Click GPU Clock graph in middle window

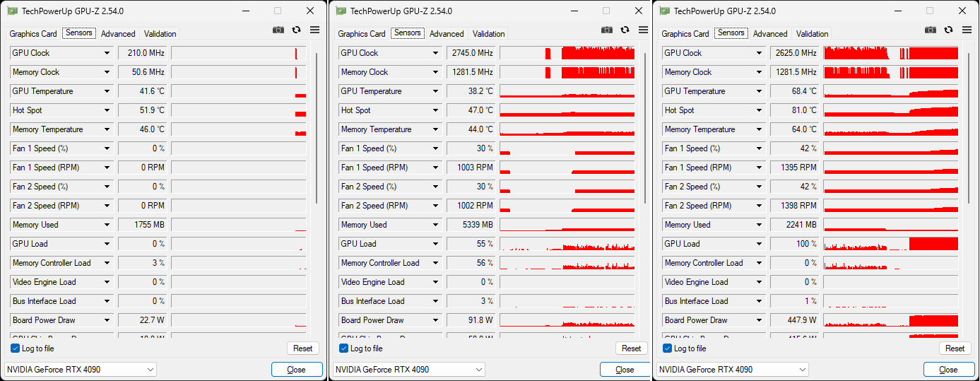(x=567, y=53)
